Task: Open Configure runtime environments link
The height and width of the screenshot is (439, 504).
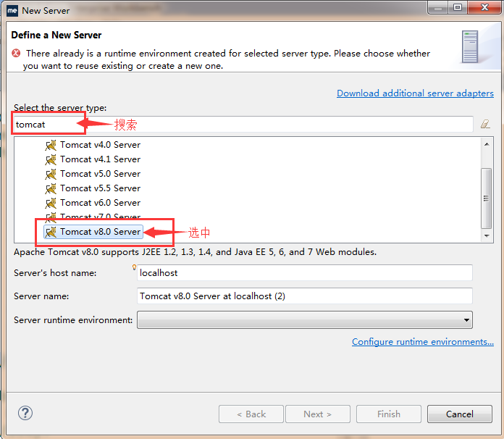Action: [423, 342]
